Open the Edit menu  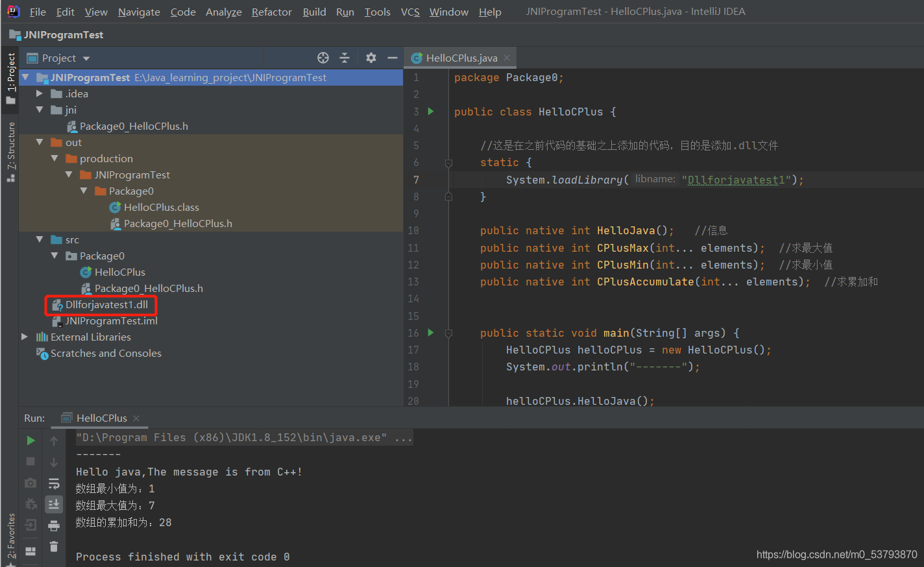click(x=65, y=12)
